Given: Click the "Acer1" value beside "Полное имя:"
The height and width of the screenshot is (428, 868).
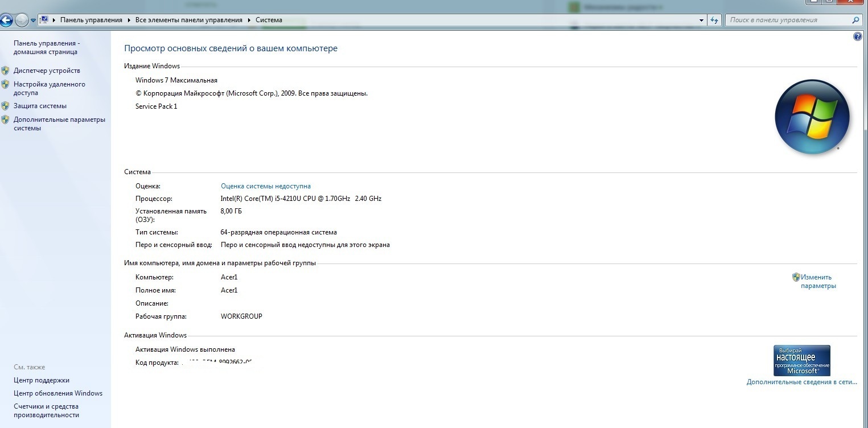Looking at the screenshot, I should (229, 290).
